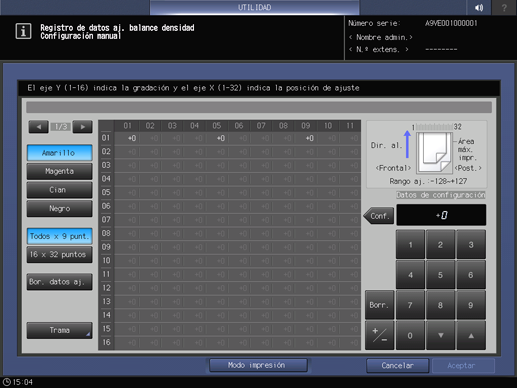Select Amarillo color channel
The height and width of the screenshot is (388, 517).
[x=59, y=153]
